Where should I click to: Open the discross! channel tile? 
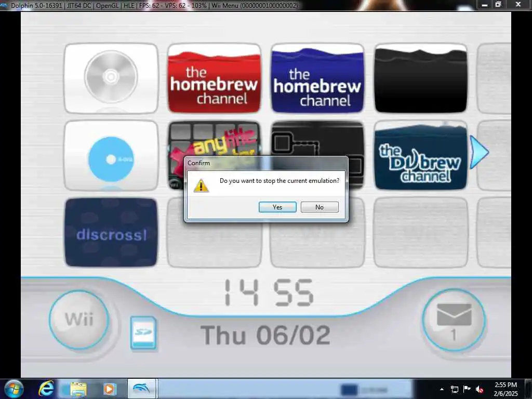tap(111, 233)
